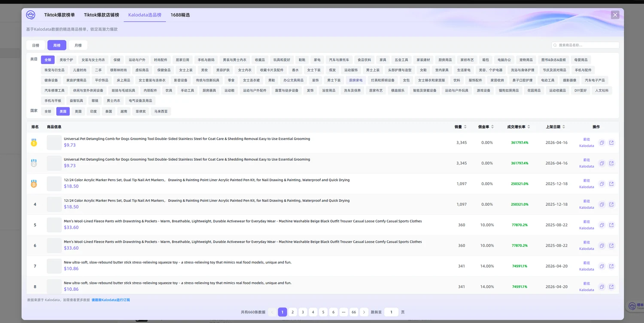Open the external link icon for the rank 1 product
The height and width of the screenshot is (323, 644).
[x=611, y=143]
